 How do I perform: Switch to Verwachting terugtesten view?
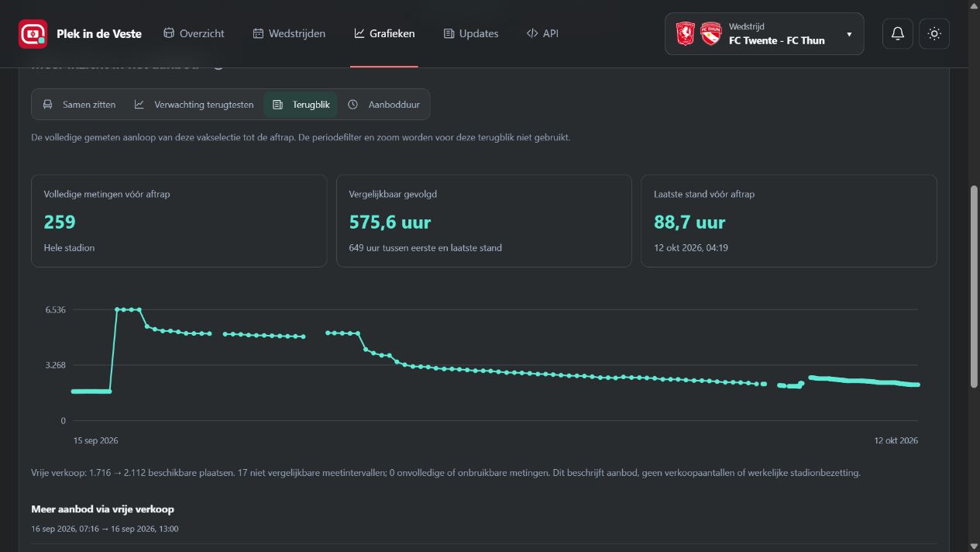click(x=194, y=105)
